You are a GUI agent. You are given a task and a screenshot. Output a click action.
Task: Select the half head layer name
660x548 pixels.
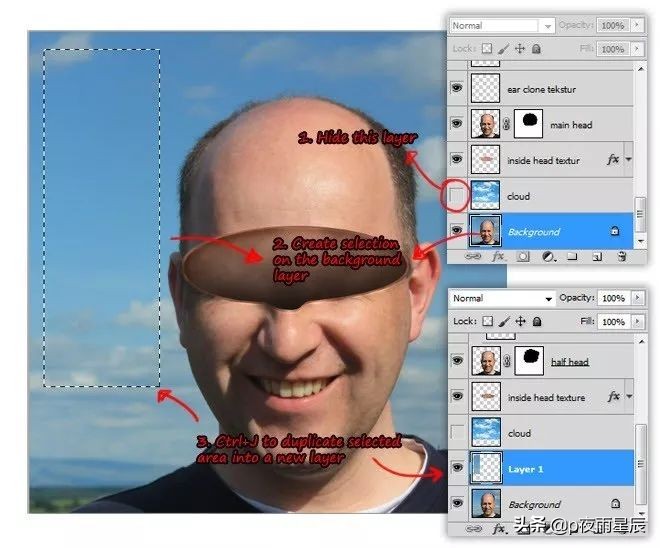(x=570, y=362)
